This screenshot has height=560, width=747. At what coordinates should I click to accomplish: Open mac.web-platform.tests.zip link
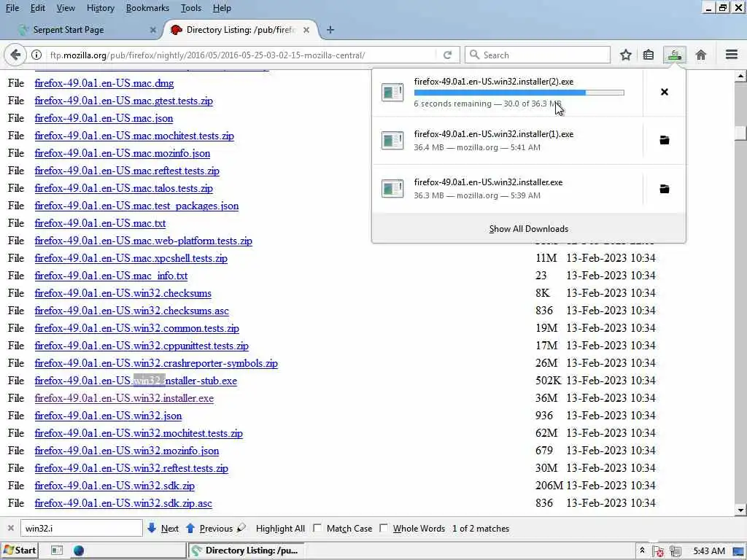coord(144,241)
